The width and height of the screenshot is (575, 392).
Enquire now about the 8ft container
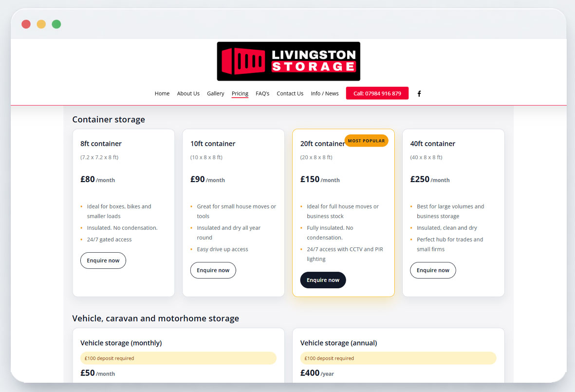pos(103,261)
